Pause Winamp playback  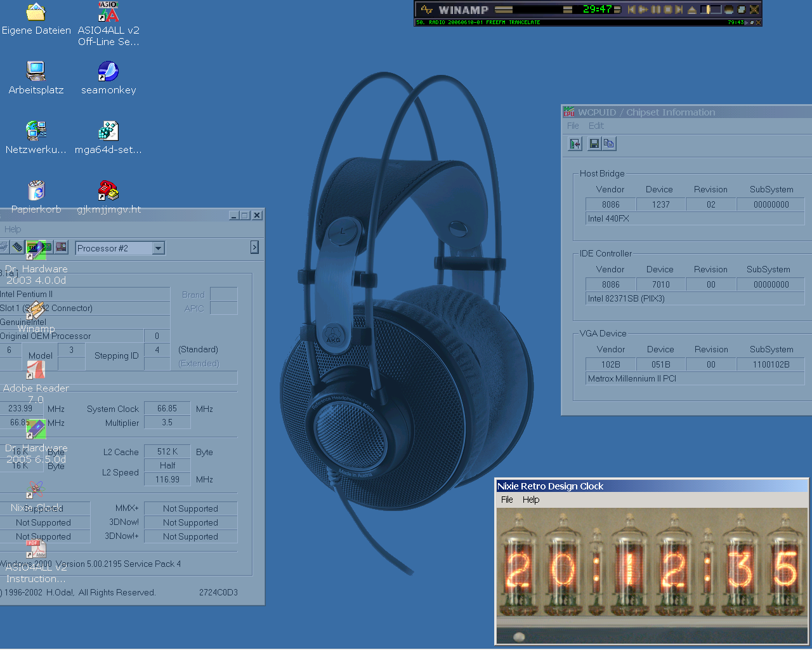[655, 10]
